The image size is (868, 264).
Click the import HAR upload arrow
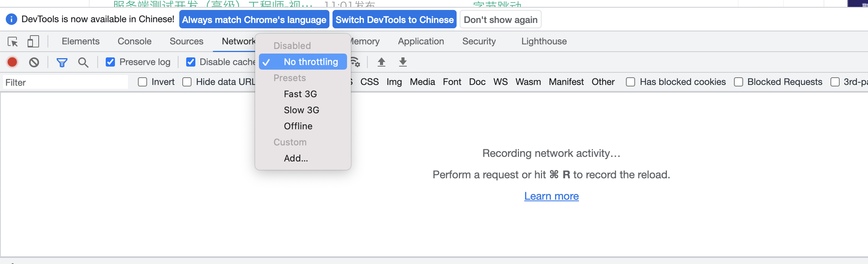[x=381, y=62]
